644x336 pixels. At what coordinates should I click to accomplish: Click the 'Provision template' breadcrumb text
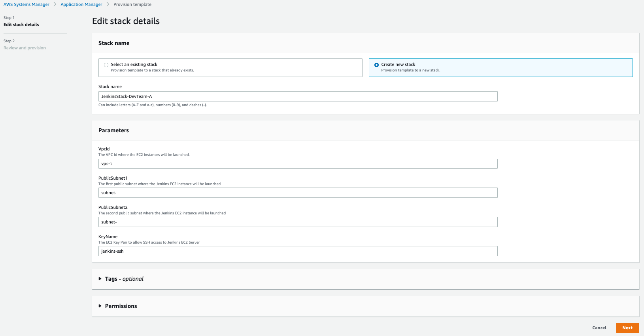[x=132, y=4]
